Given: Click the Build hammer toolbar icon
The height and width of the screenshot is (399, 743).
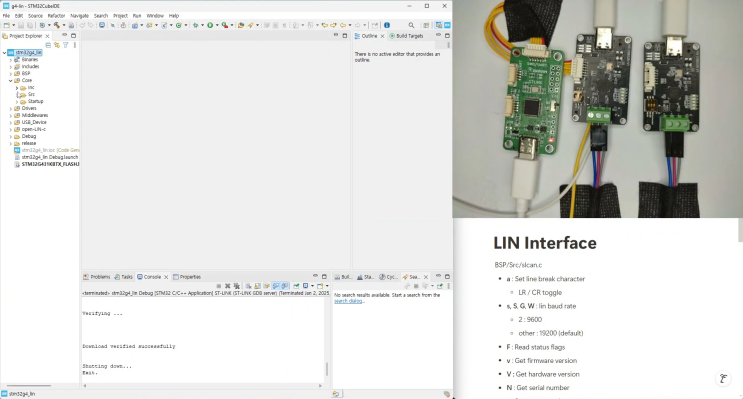Looking at the screenshot, I should tap(57, 25).
